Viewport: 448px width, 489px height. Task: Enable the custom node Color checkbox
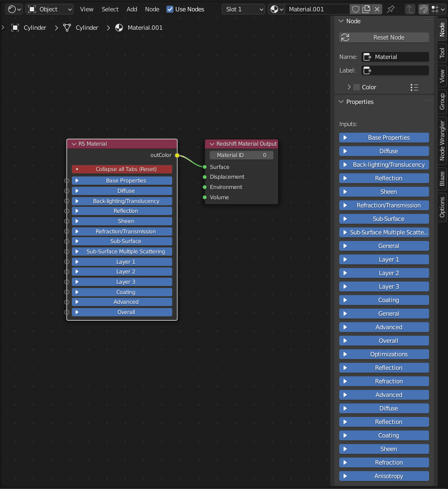(x=357, y=87)
